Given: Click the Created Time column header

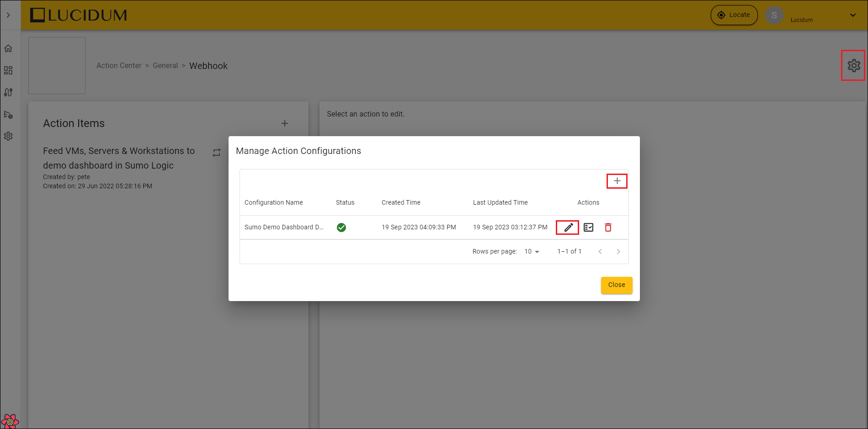Looking at the screenshot, I should (401, 202).
